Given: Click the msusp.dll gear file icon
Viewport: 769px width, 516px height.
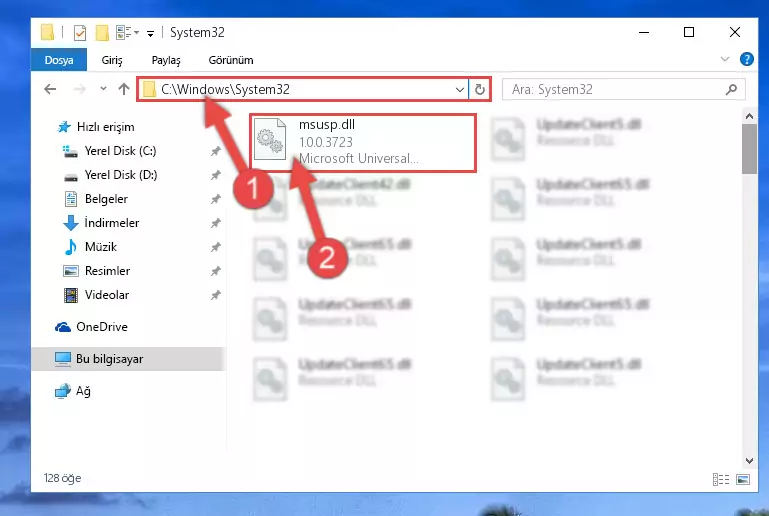Looking at the screenshot, I should click(x=270, y=139).
